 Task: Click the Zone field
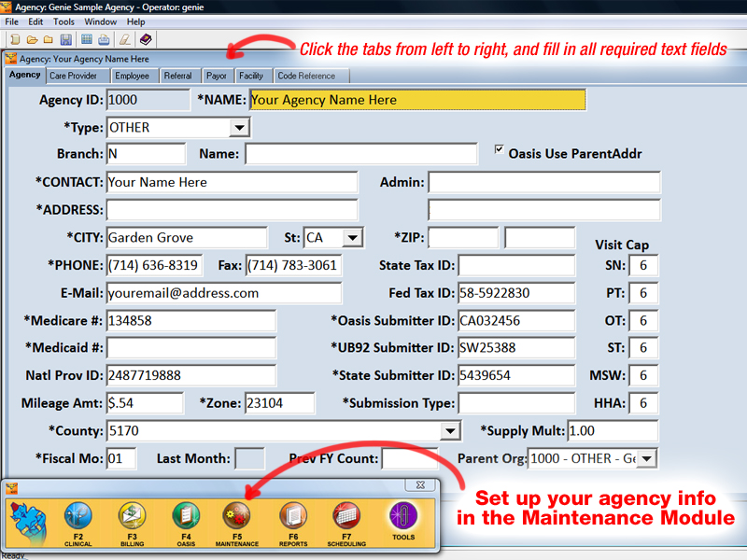(x=279, y=403)
